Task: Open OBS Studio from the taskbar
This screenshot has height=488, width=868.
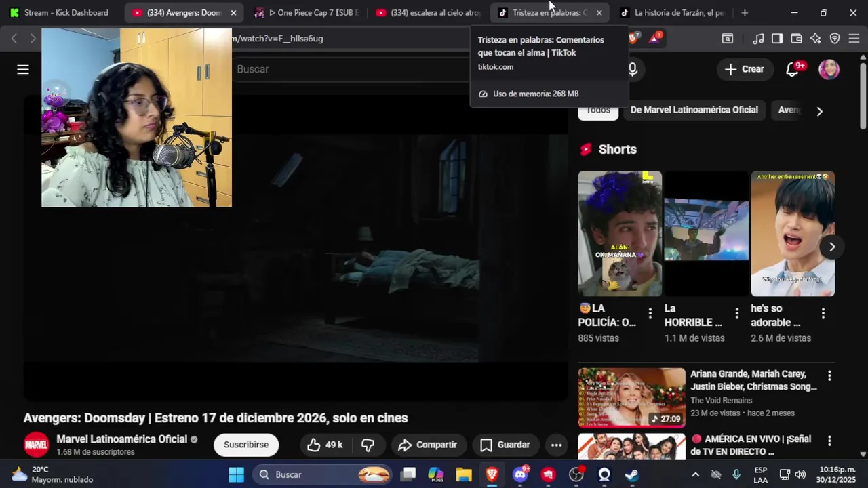Action: (x=576, y=474)
